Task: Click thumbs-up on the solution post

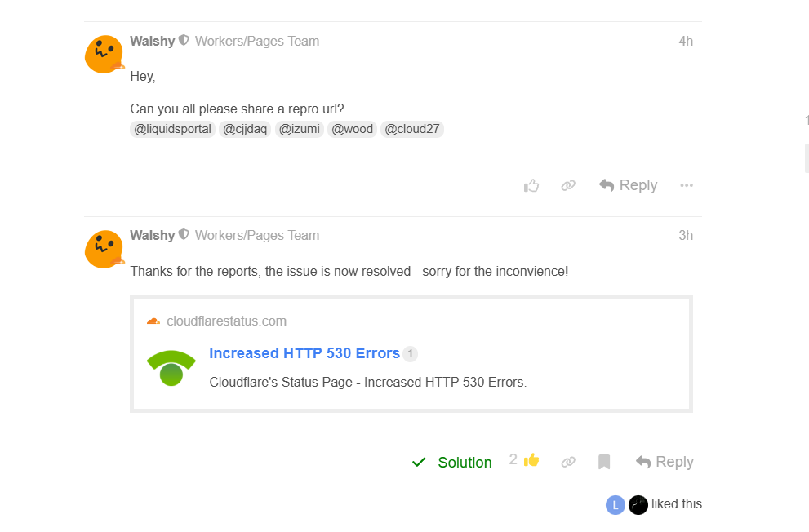Action: point(531,460)
